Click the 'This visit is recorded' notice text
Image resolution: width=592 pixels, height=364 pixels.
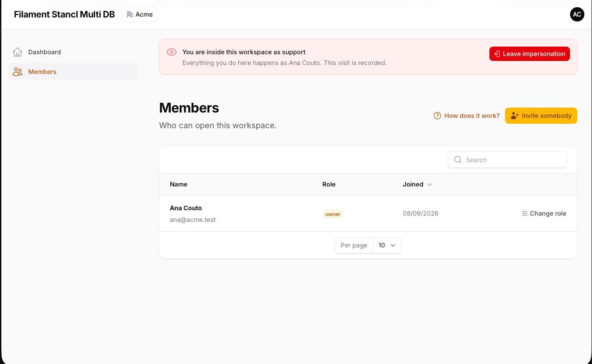pos(355,63)
